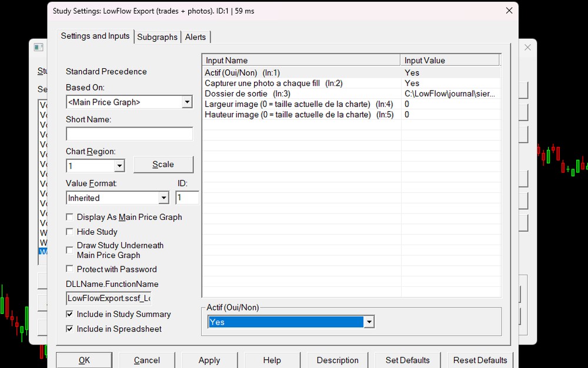Switch to the Subgraphs tab
Image resolution: width=588 pixels, height=368 pixels.
[x=157, y=37]
